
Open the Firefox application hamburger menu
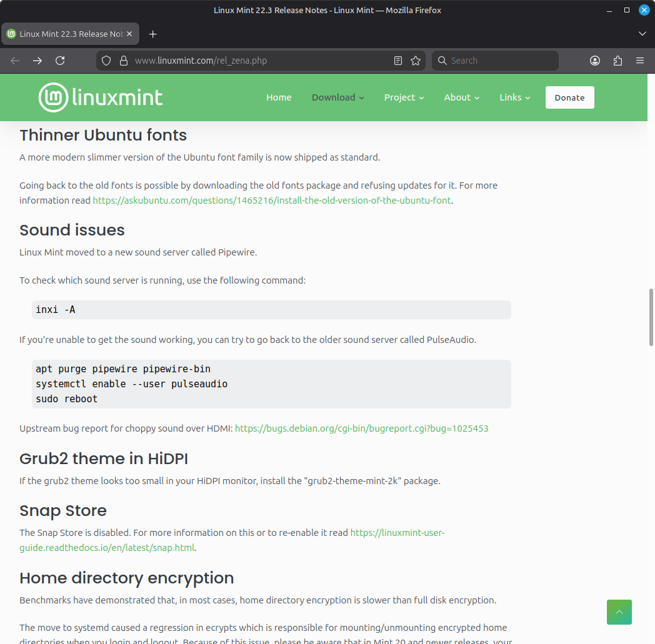(640, 61)
